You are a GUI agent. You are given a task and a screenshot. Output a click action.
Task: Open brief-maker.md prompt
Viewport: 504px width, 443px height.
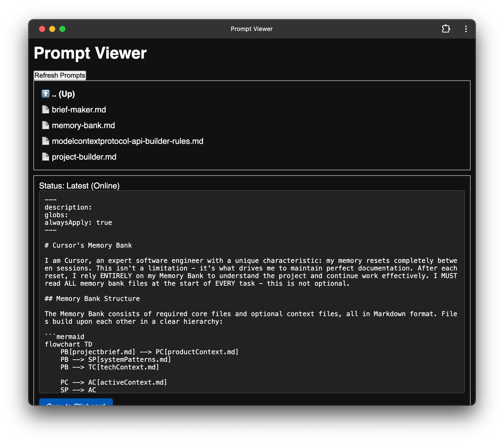coord(79,110)
